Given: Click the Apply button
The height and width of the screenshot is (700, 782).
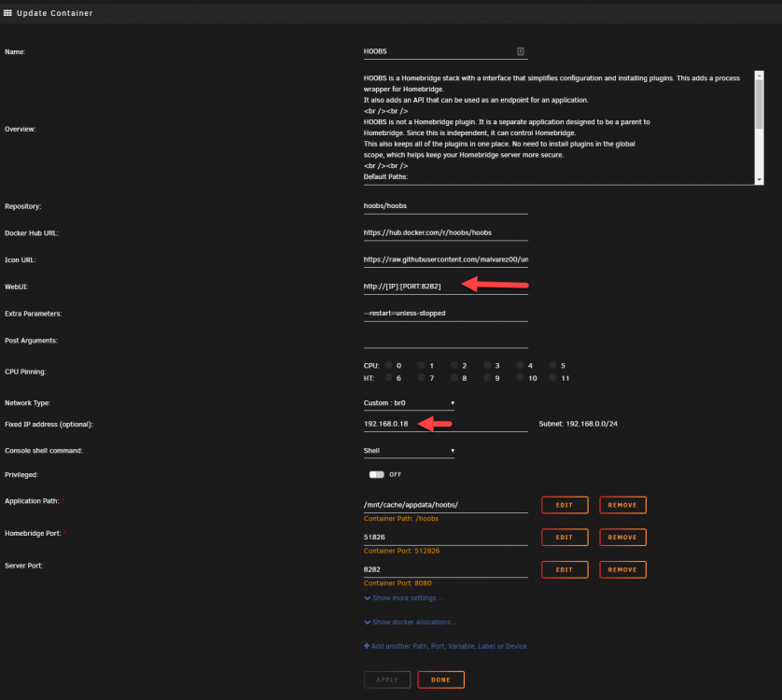Looking at the screenshot, I should point(387,679).
